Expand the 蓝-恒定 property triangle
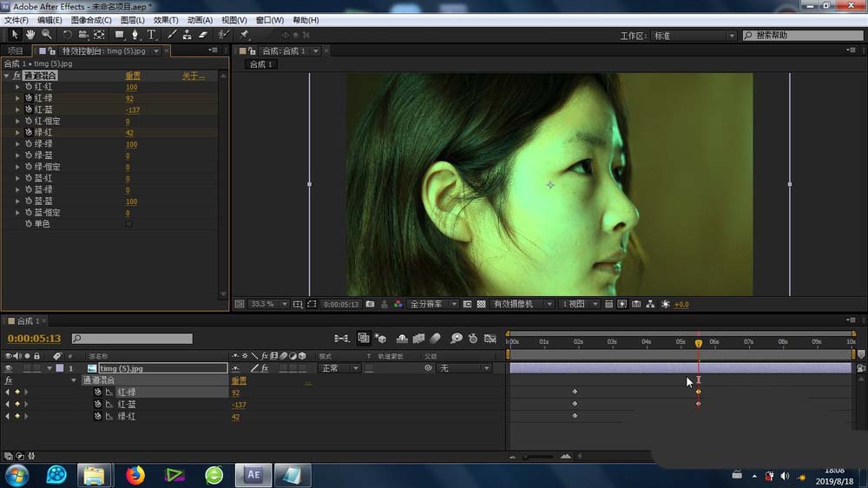The height and width of the screenshot is (488, 868). [x=17, y=213]
